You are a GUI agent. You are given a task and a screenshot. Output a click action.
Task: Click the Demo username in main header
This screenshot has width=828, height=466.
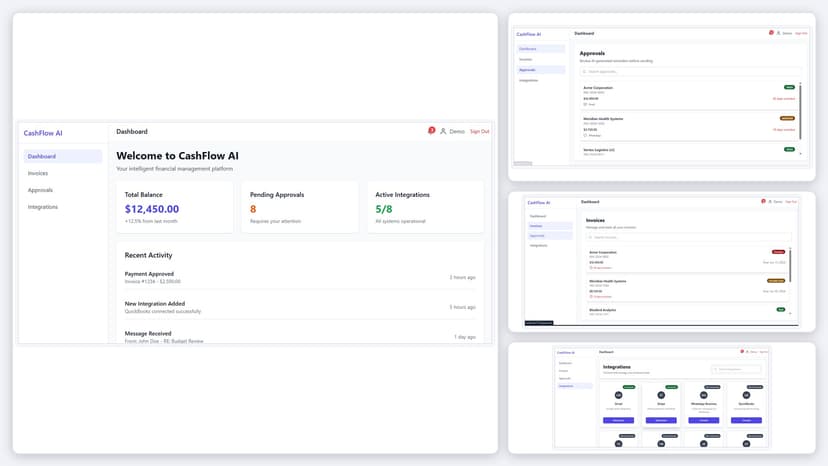click(457, 132)
